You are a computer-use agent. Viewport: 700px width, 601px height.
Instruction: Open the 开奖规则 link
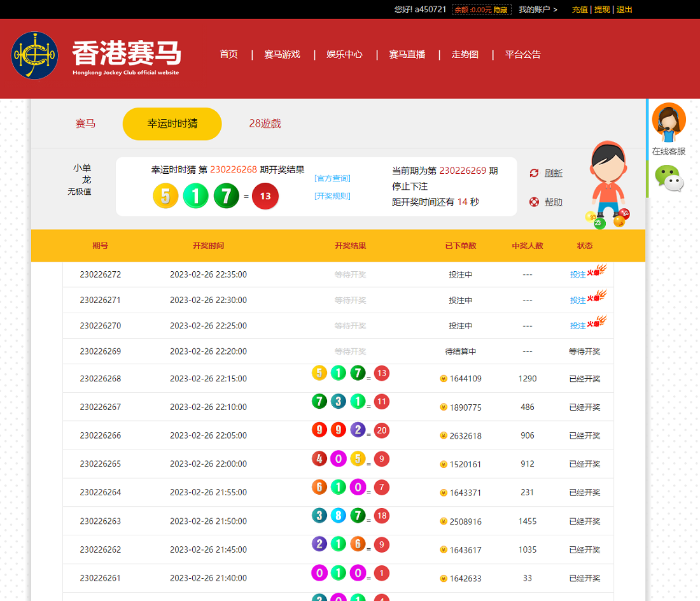pos(332,196)
